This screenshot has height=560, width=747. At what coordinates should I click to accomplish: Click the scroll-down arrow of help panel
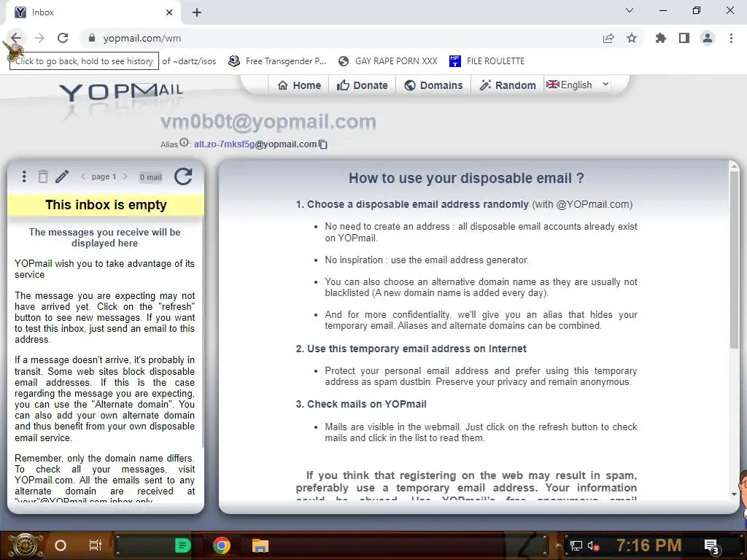(x=734, y=494)
